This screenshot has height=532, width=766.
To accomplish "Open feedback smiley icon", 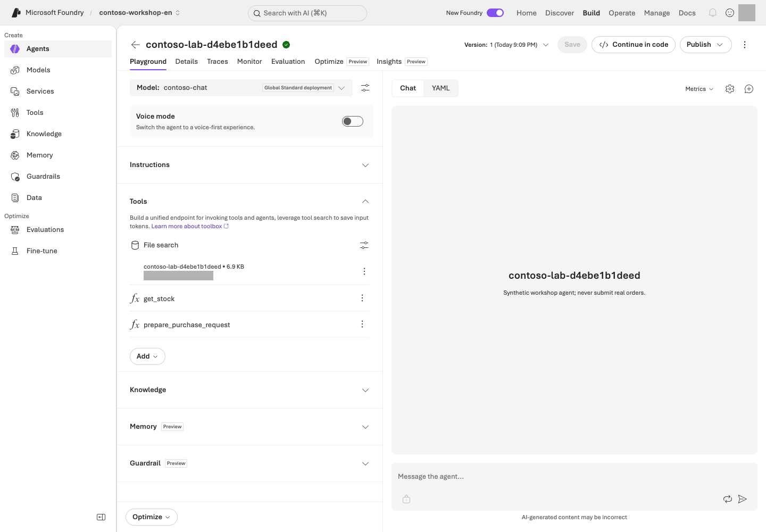I will [730, 13].
